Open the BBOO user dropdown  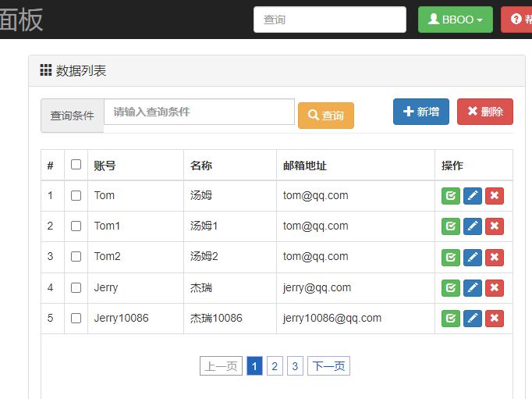pyautogui.click(x=456, y=20)
